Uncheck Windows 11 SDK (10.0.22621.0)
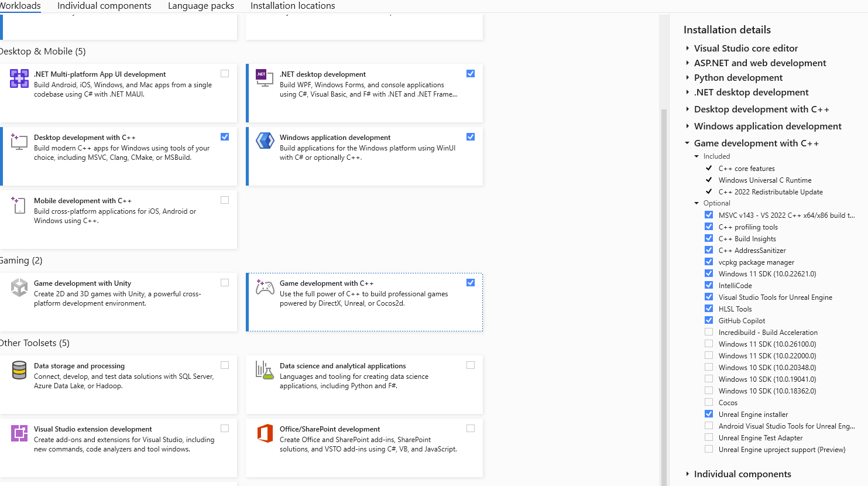This screenshot has width=868, height=486. 709,273
